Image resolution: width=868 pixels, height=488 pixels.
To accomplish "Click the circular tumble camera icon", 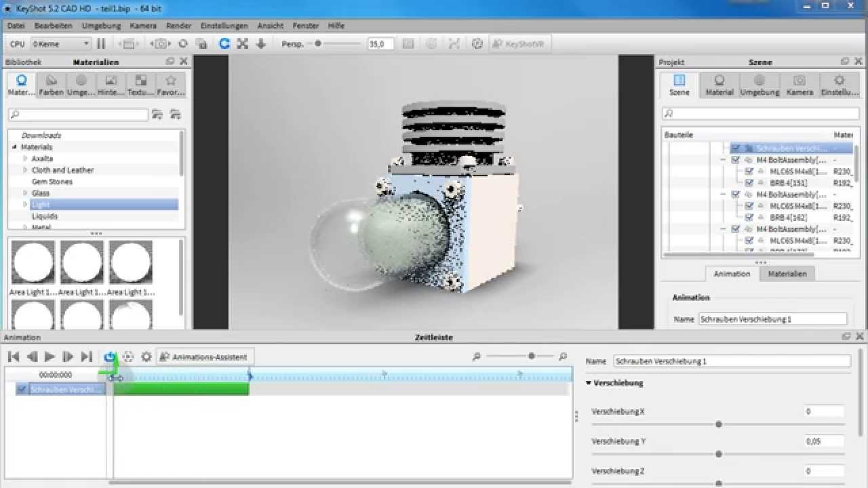I will click(182, 44).
